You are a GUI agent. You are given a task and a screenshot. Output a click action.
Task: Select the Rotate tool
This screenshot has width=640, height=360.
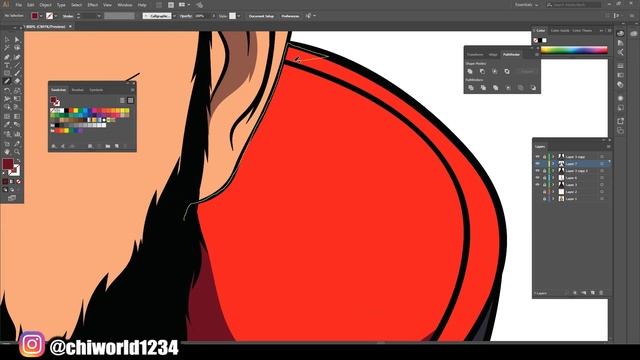7,90
